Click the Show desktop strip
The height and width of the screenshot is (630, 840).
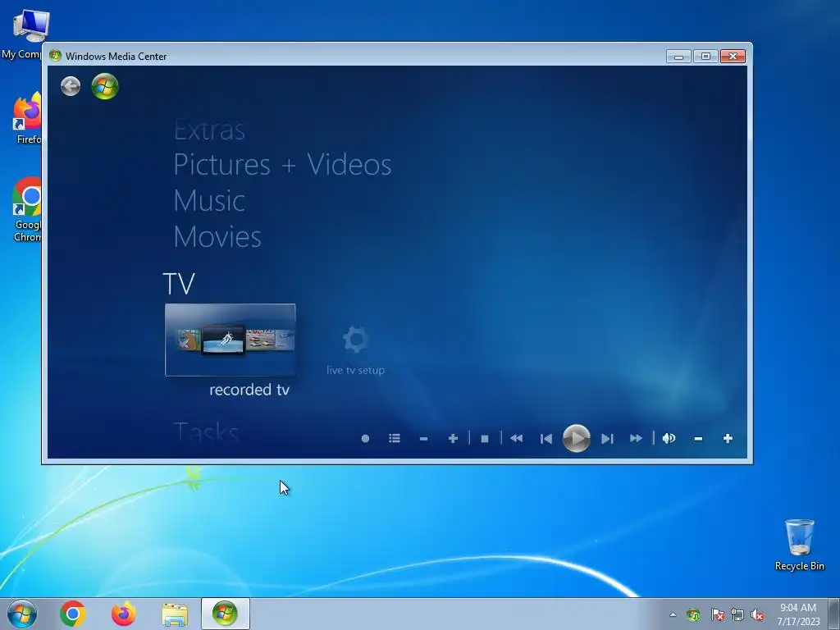click(836, 614)
